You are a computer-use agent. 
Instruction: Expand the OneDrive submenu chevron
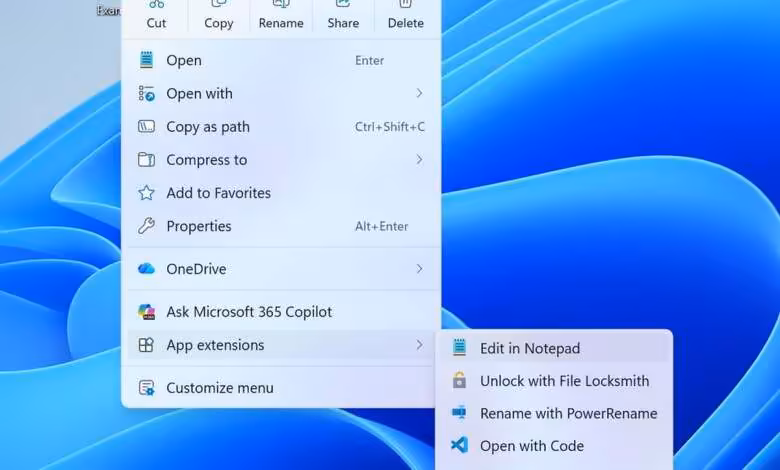[419, 269]
